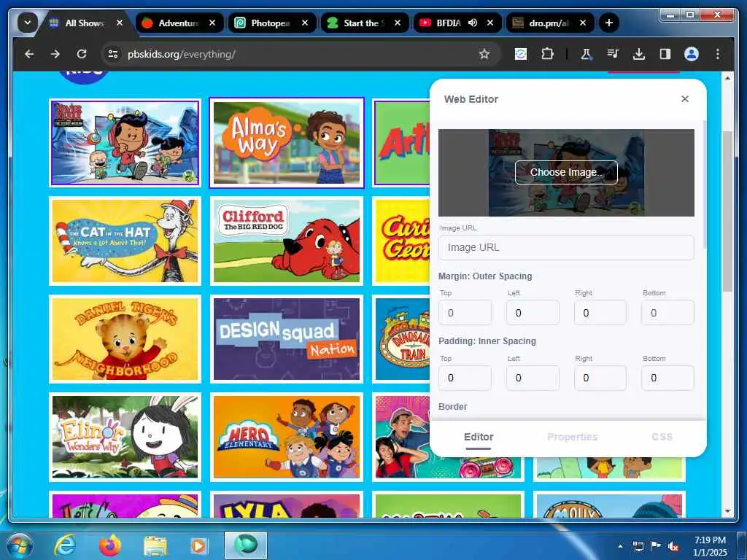Show hidden system tray icons arrow
Screen dimensions: 747x560
click(x=620, y=546)
